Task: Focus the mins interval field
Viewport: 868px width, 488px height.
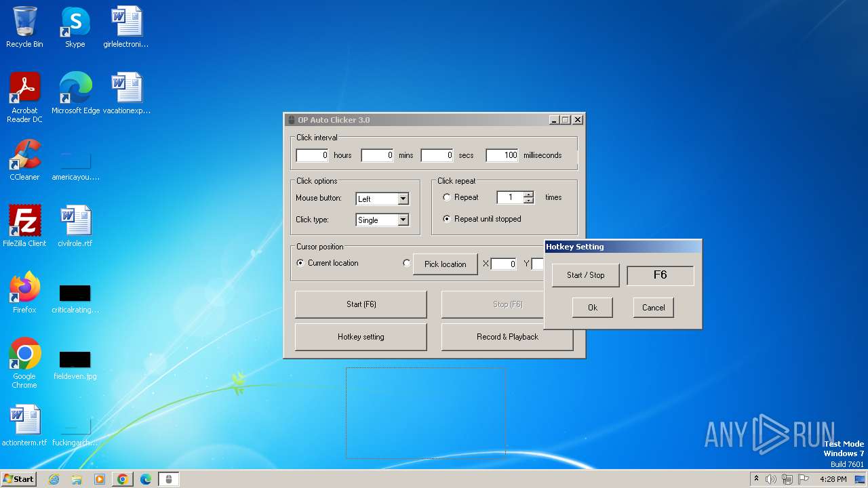Action: click(x=377, y=155)
